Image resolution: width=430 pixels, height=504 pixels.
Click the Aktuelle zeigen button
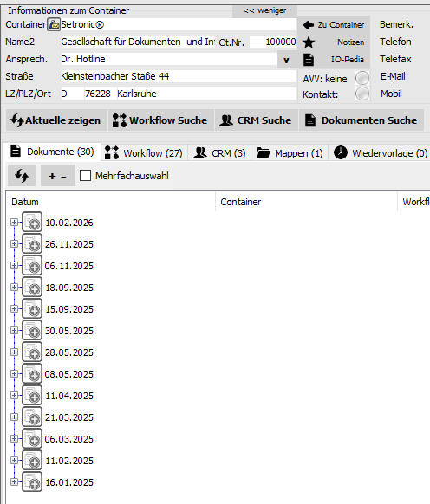[x=56, y=120]
